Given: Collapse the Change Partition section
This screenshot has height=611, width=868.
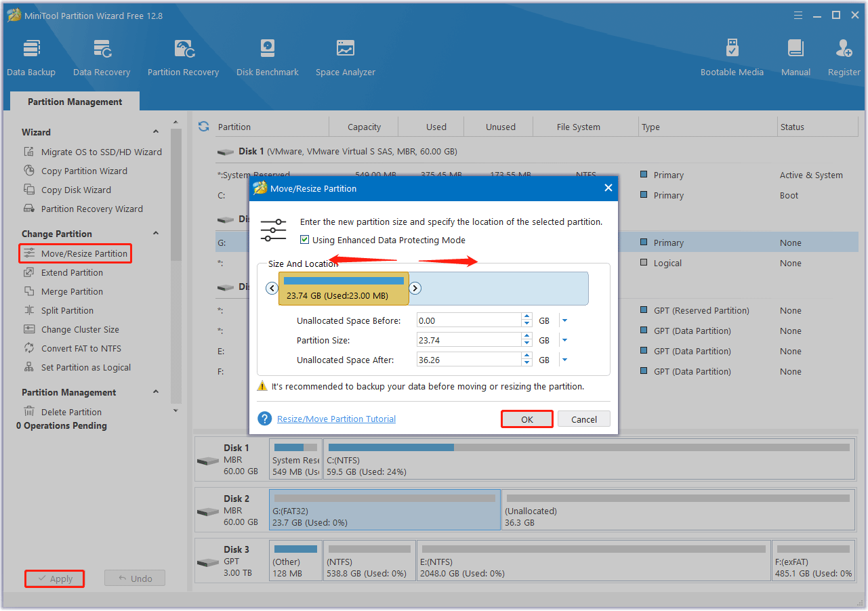Looking at the screenshot, I should click(x=156, y=234).
